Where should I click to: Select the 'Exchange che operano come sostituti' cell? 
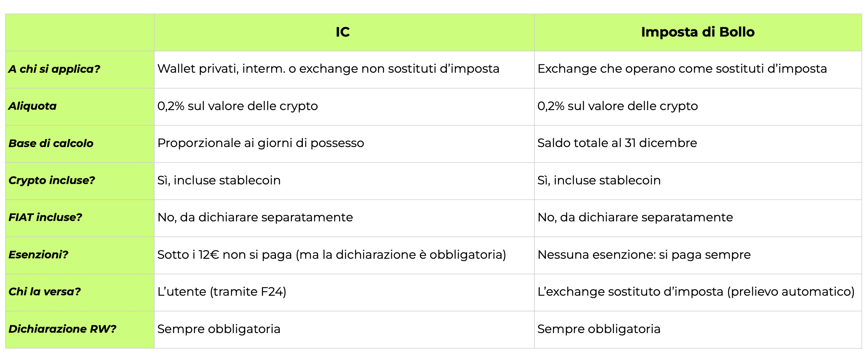pos(682,69)
